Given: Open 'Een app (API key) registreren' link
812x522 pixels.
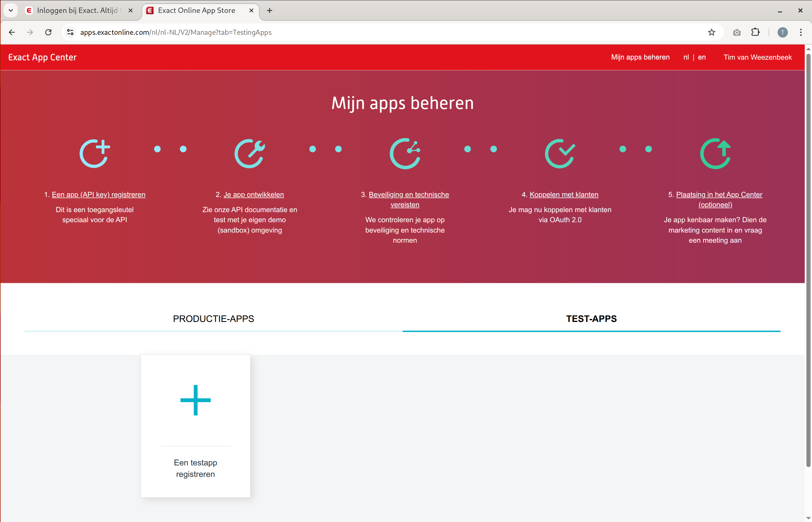Looking at the screenshot, I should 98,194.
